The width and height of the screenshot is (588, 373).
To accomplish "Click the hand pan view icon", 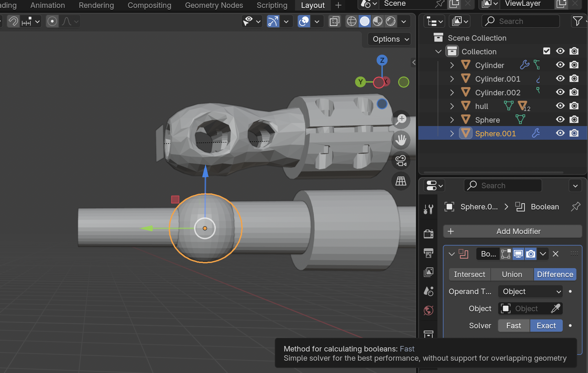I will pos(401,140).
